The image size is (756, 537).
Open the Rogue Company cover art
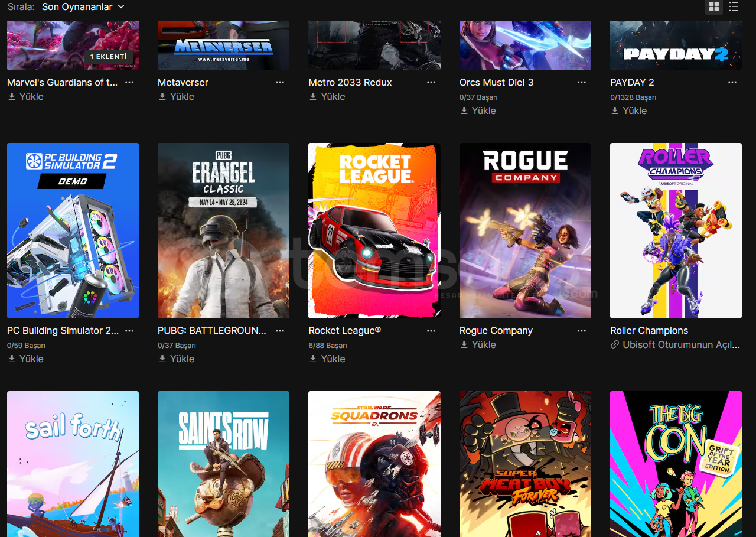click(x=525, y=230)
